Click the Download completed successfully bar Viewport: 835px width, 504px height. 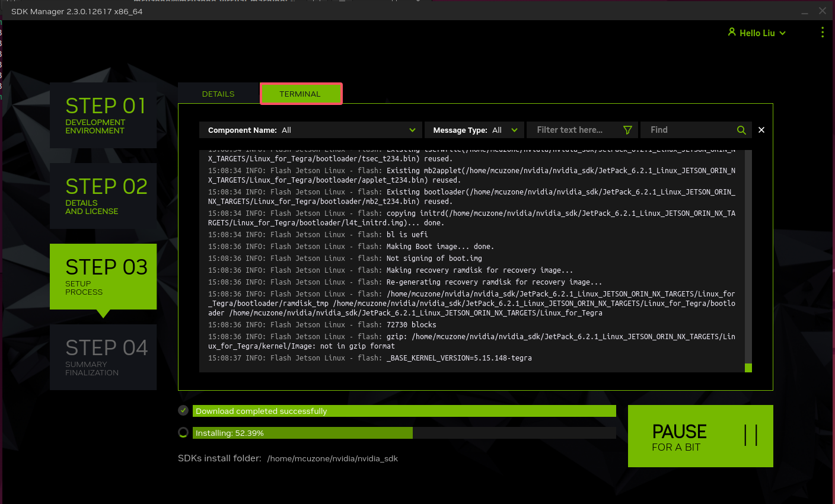coord(404,411)
